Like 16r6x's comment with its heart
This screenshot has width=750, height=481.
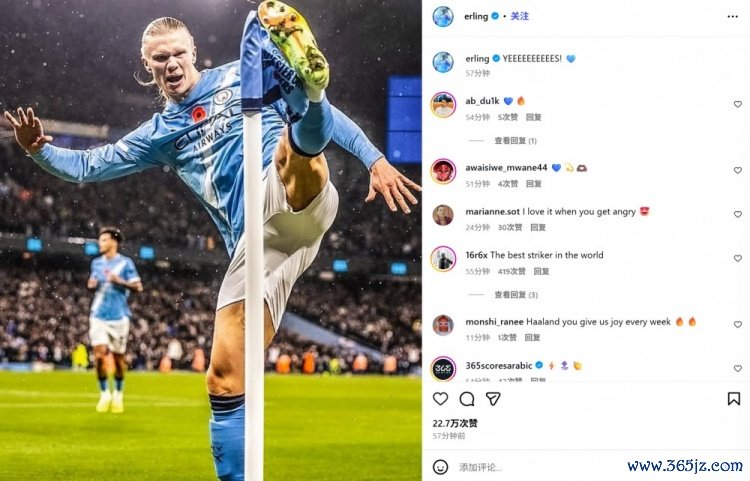[738, 259]
